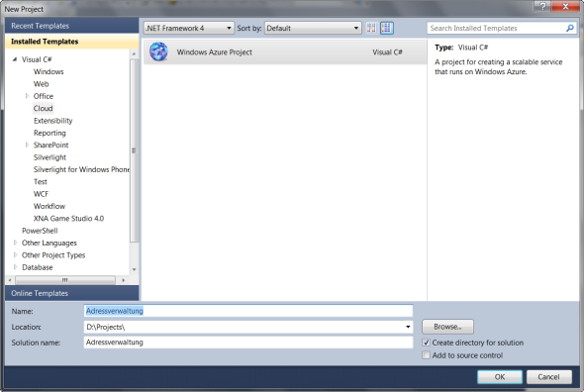Select the Office template category
This screenshot has width=584, height=392.
pyautogui.click(x=44, y=96)
